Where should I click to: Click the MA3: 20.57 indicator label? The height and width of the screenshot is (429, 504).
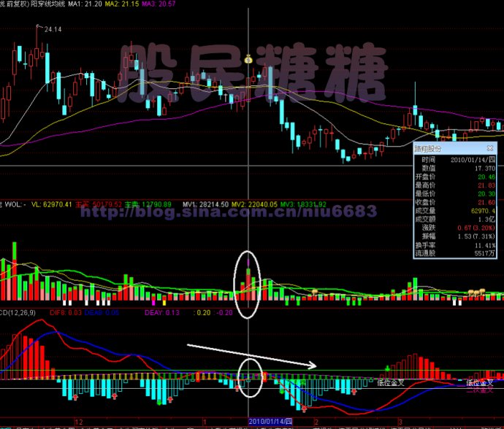[159, 4]
